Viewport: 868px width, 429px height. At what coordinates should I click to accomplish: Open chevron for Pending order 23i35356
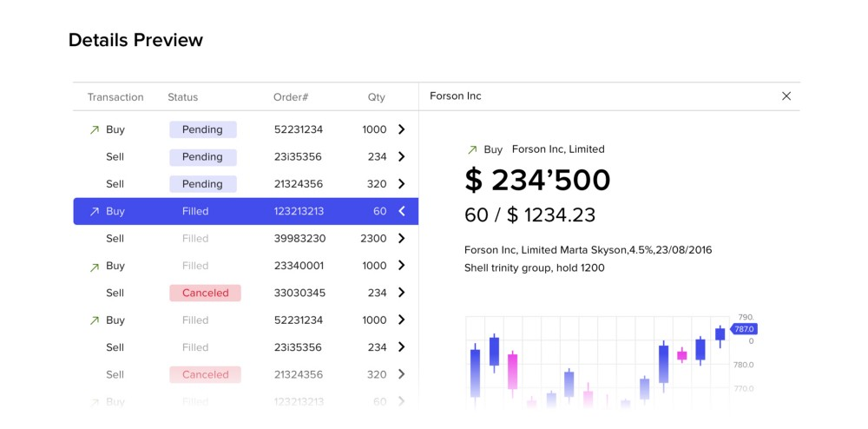pyautogui.click(x=401, y=156)
